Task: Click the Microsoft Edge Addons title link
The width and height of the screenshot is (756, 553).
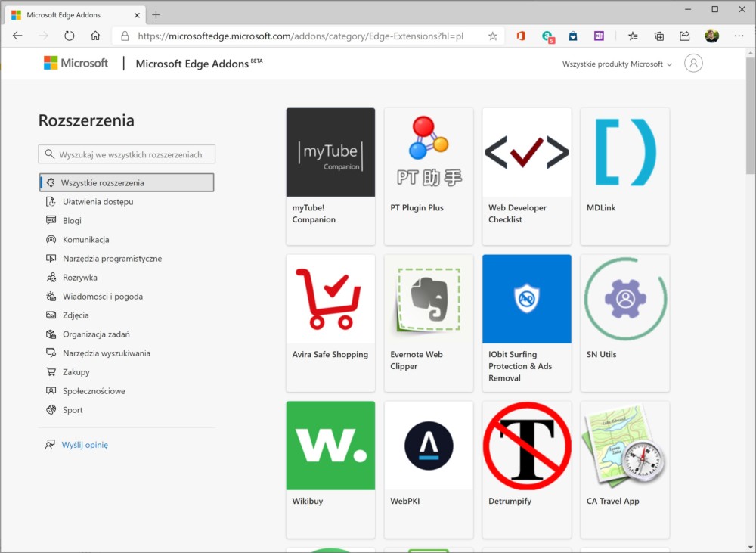Action: [x=192, y=64]
